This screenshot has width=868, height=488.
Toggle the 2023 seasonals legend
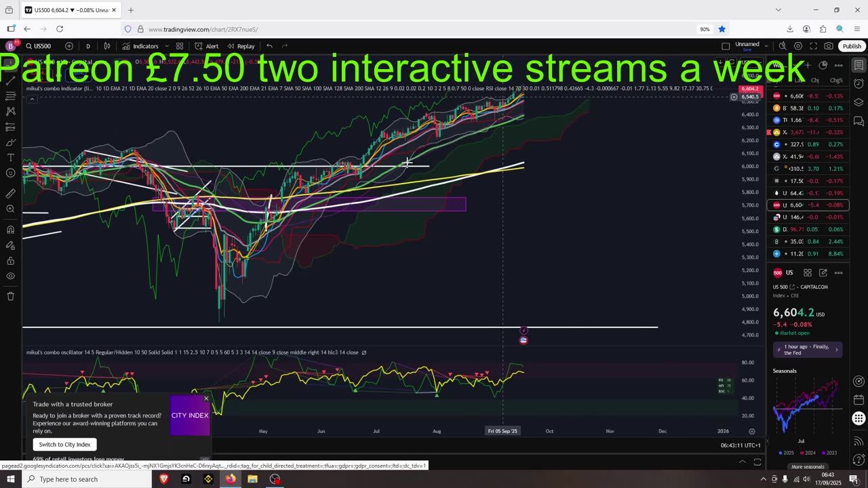[829, 453]
